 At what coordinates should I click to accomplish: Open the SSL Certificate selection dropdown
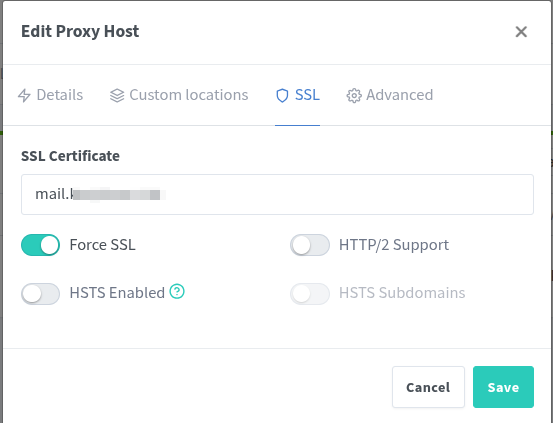coord(277,194)
